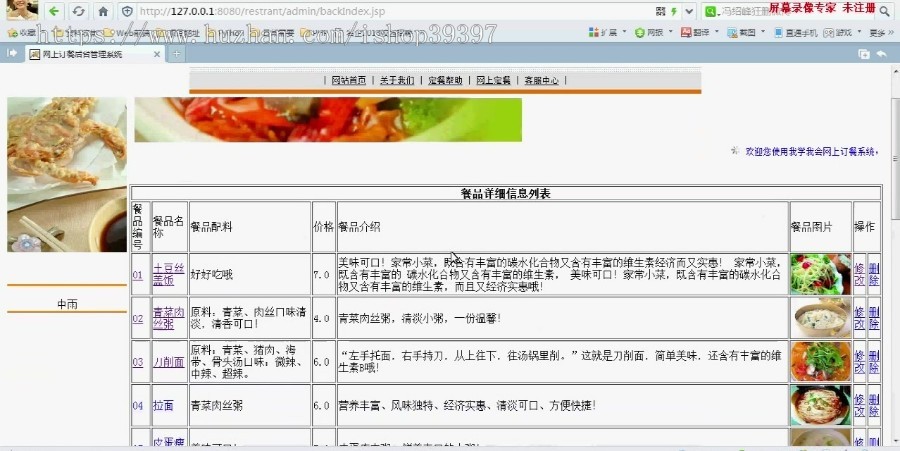Expand the 截图 dropdown arrow
This screenshot has width=900, height=451.
763,32
